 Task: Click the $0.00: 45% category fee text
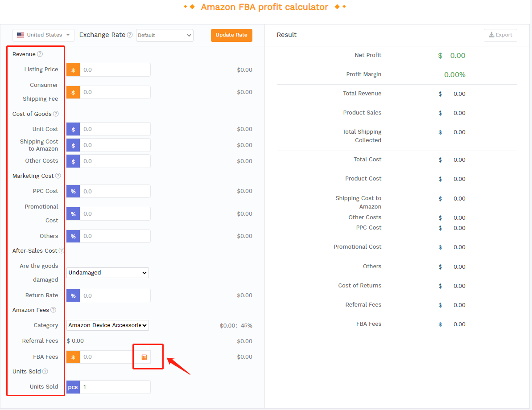(236, 326)
